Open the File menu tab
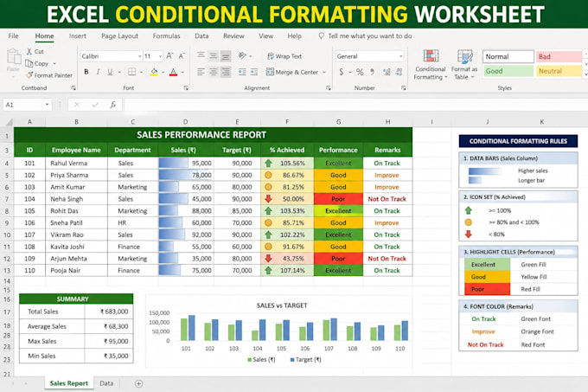Image resolution: width=588 pixels, height=392 pixels. tap(13, 36)
